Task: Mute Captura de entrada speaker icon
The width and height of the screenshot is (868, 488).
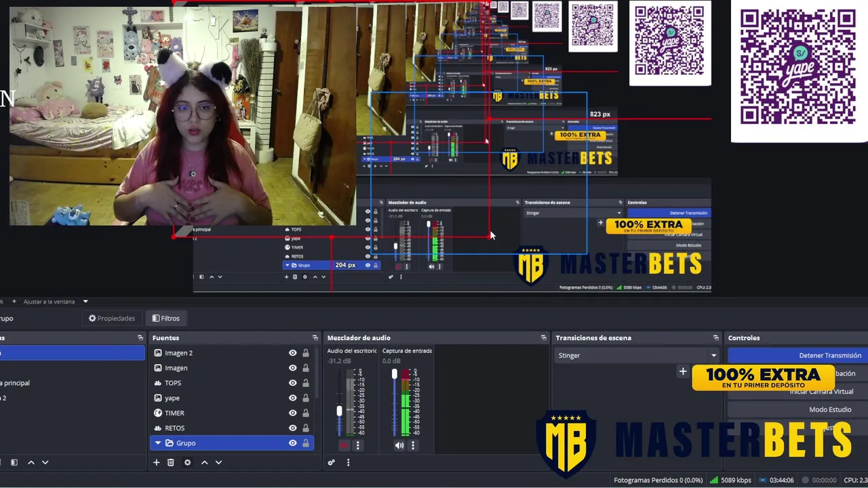Action: click(x=399, y=445)
